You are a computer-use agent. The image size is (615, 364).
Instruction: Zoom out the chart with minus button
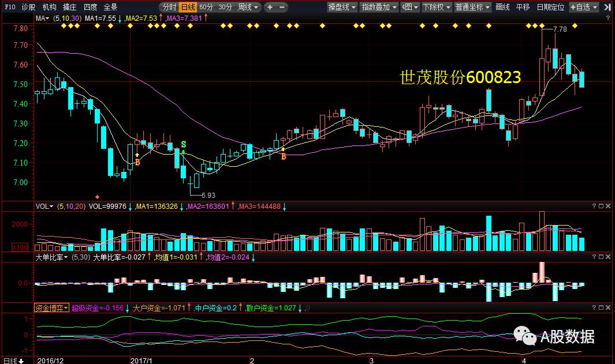pos(282,7)
